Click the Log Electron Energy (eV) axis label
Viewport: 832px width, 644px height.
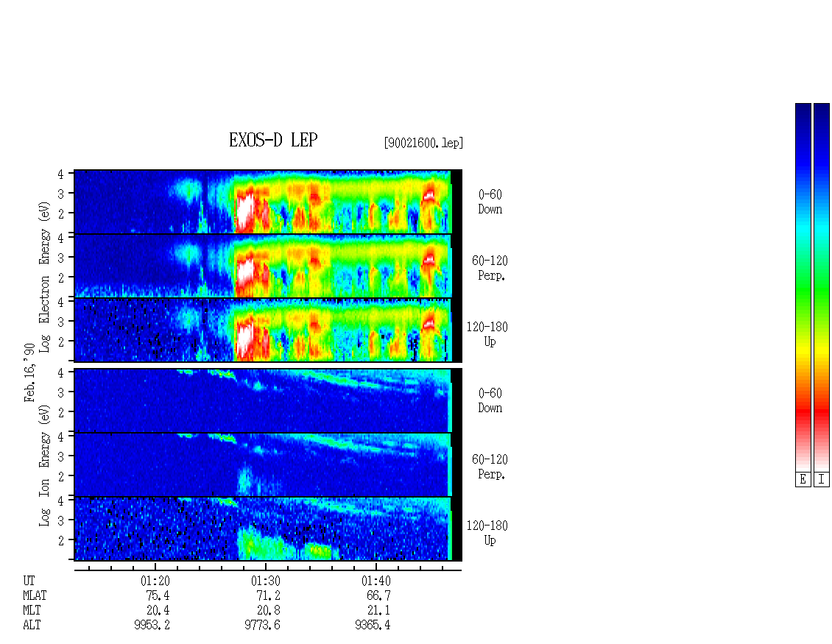click(x=44, y=277)
